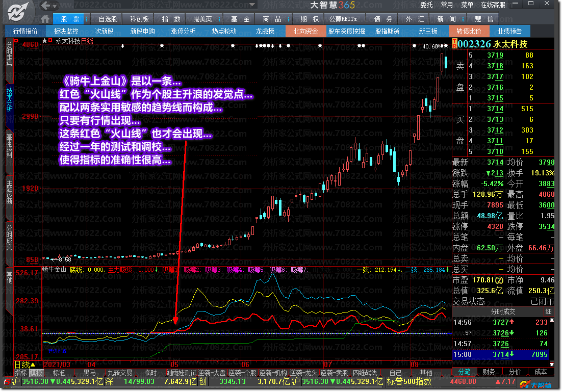Open the 指数 tab

click(171, 19)
